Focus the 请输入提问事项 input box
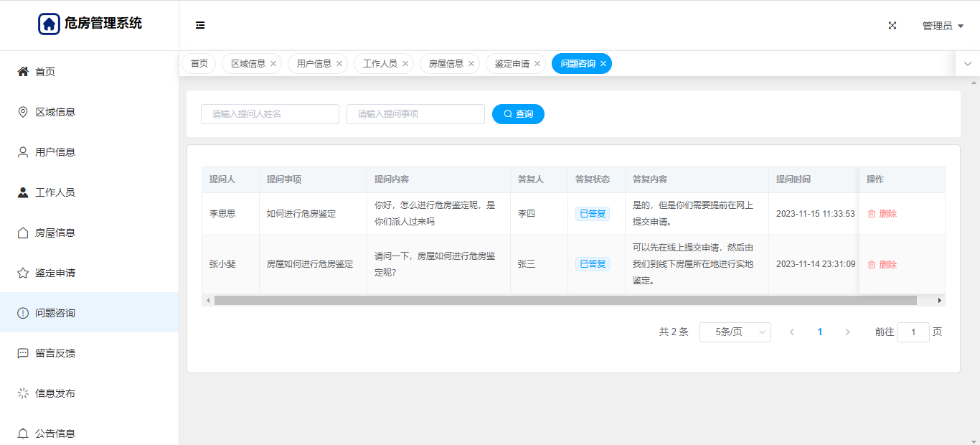Viewport: 980px width, 445px height. coord(415,114)
